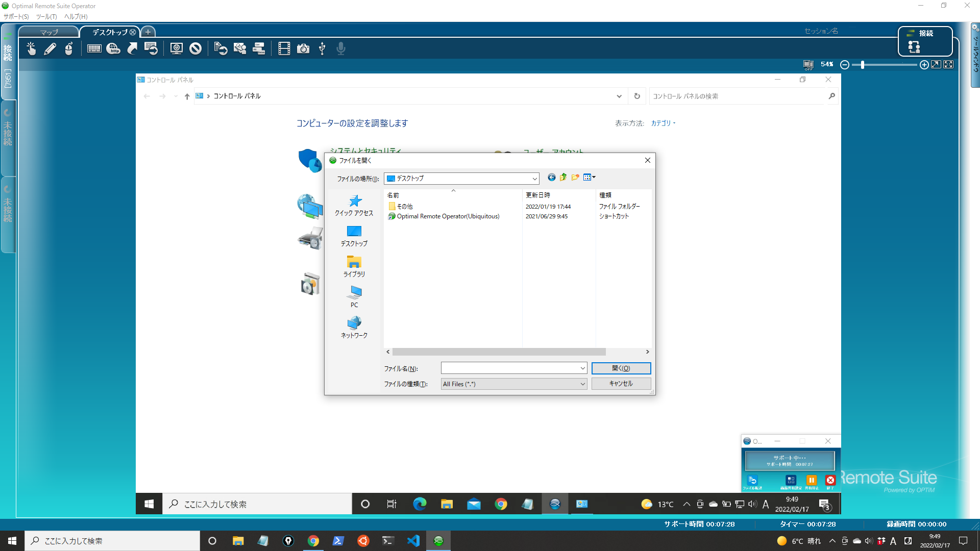Image resolution: width=980 pixels, height=551 pixels.
Task: Click the curved arrow shortcut icon
Action: tap(132, 48)
